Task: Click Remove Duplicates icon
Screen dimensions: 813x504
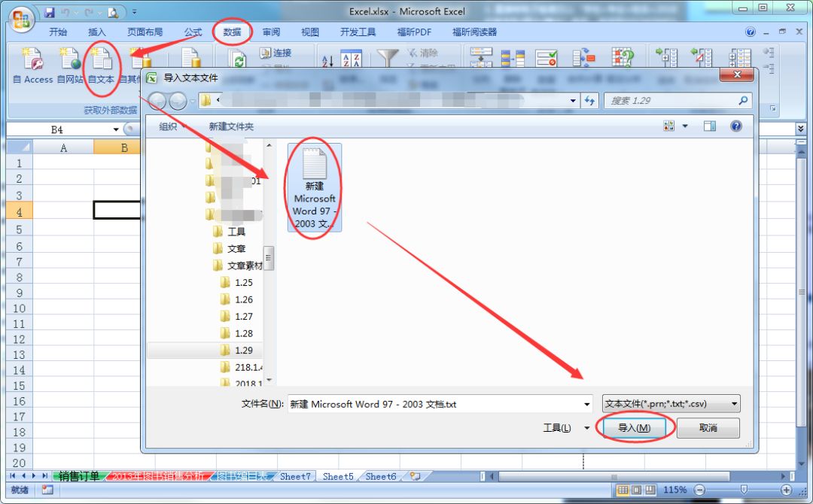Action: [x=513, y=57]
